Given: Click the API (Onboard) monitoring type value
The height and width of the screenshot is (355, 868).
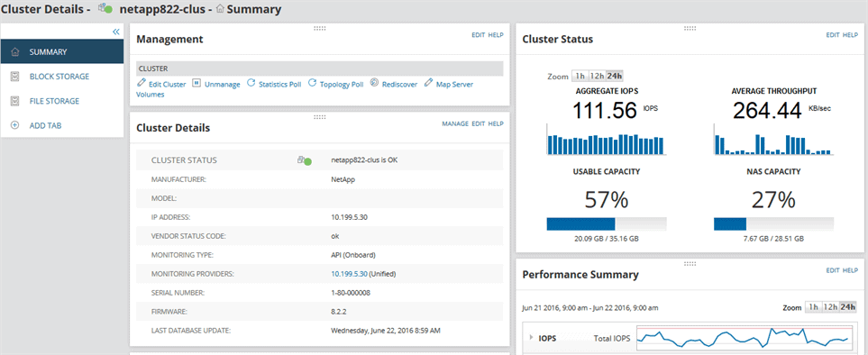Looking at the screenshot, I should point(353,255).
